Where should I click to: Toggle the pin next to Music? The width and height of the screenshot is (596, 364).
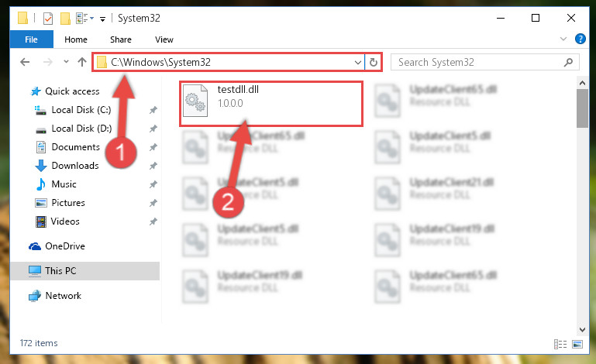[153, 184]
